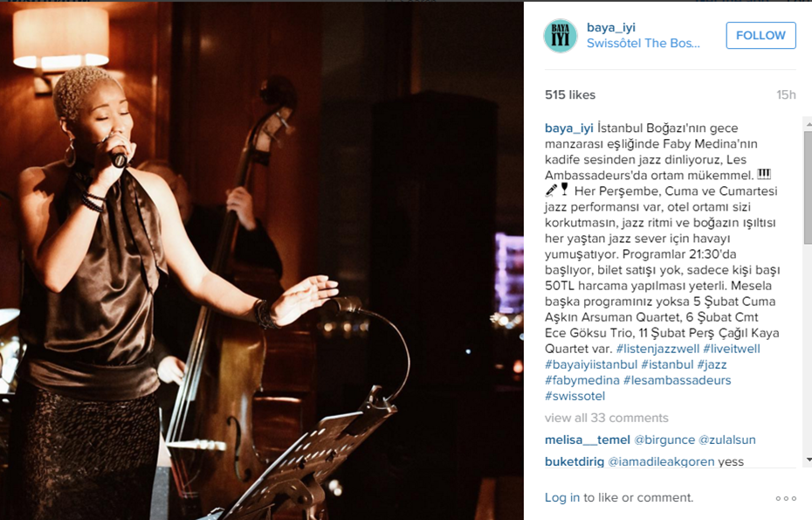View the 515 likes list

click(x=570, y=95)
